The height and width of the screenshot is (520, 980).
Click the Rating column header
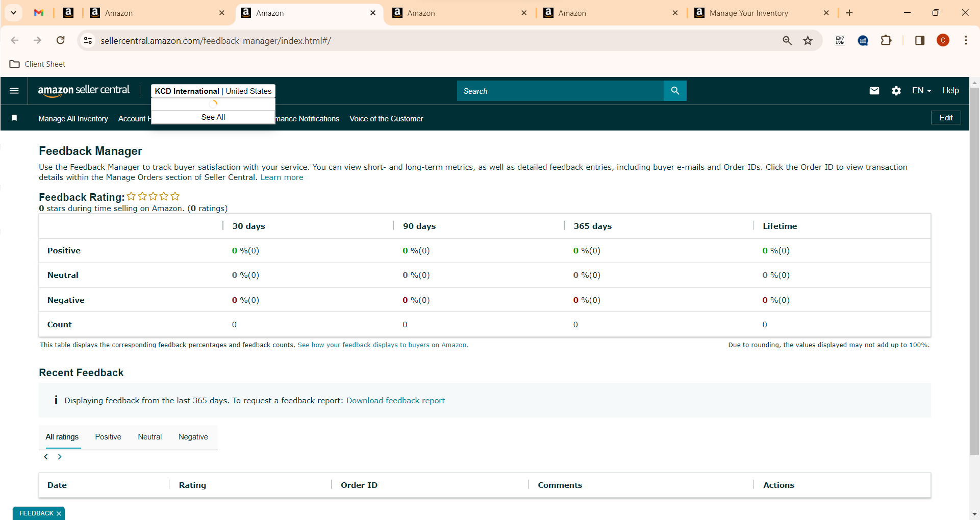click(x=192, y=485)
